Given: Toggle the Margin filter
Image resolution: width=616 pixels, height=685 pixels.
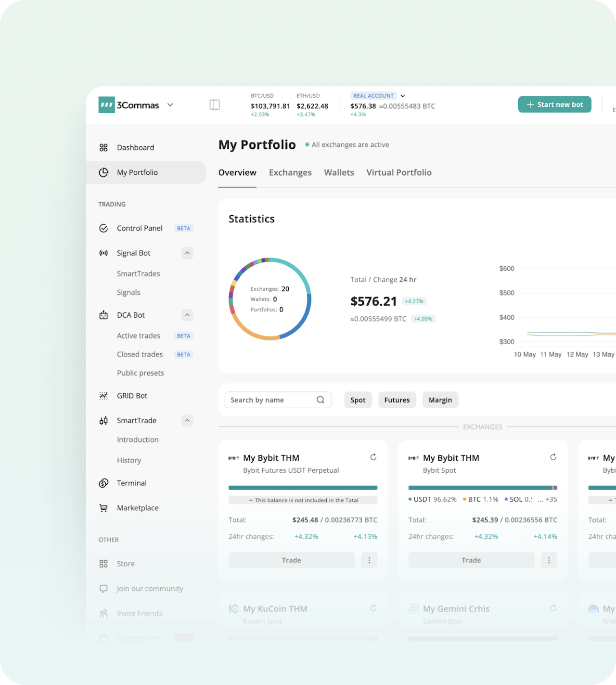Looking at the screenshot, I should coord(440,400).
